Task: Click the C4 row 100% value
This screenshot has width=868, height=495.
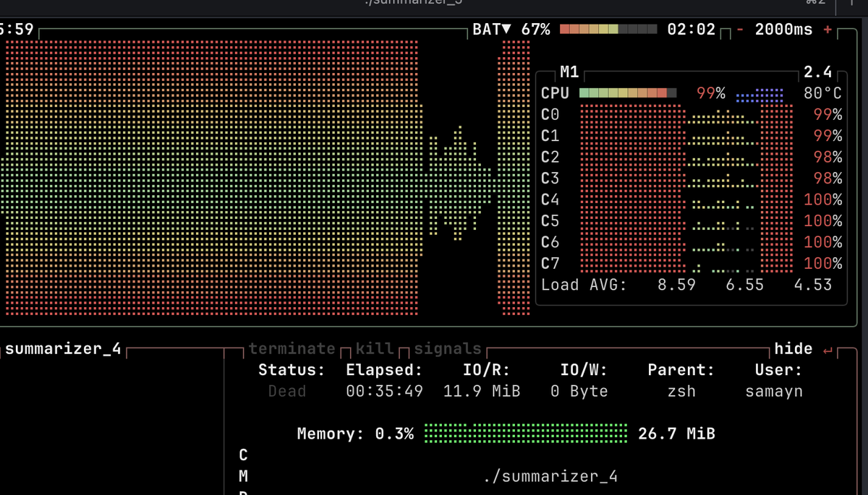Action: pyautogui.click(x=822, y=199)
